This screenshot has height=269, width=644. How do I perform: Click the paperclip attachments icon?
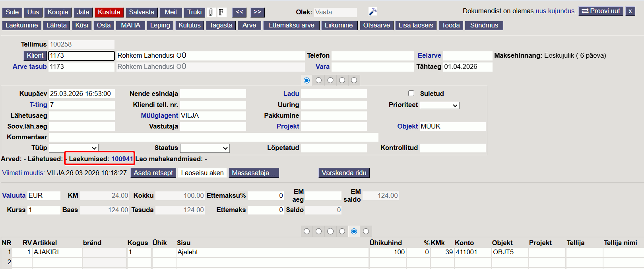point(211,12)
